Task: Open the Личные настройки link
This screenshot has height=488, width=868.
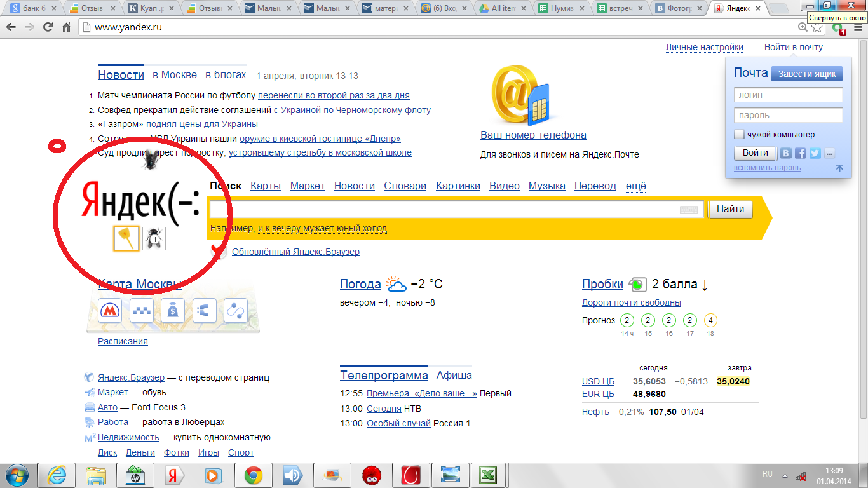Action: 705,47
